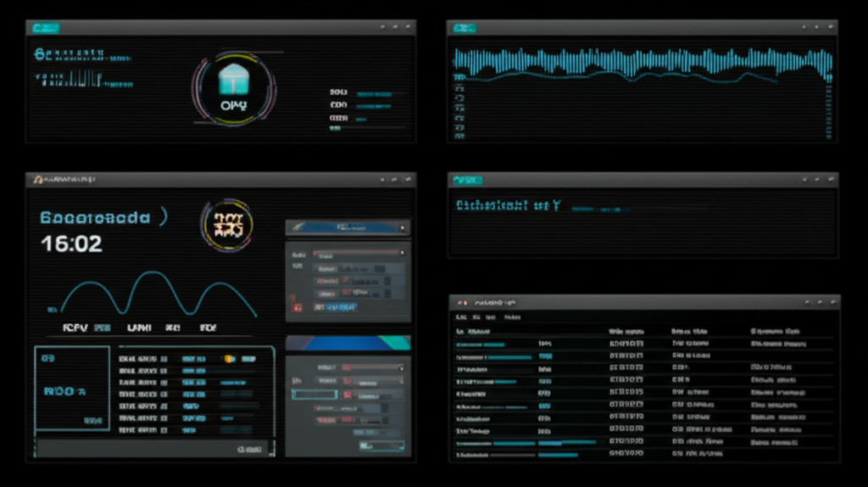Click the small red square icon in upper settings panel
The height and width of the screenshot is (487, 868).
[298, 307]
